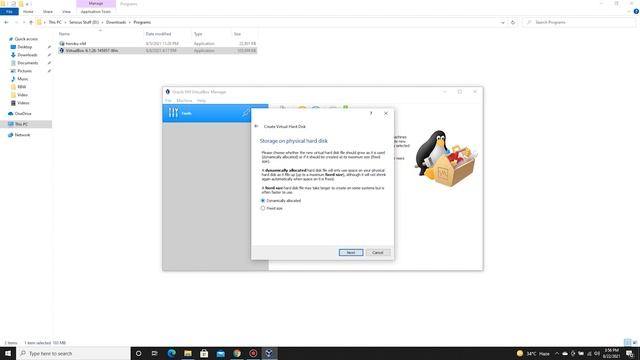The height and width of the screenshot is (360, 640).
Task: Open OneDrive in navigation pane
Action: click(x=23, y=113)
